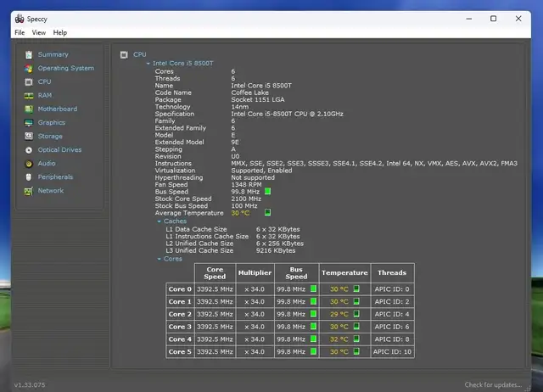Click the CPU header icon in main panel

click(124, 54)
